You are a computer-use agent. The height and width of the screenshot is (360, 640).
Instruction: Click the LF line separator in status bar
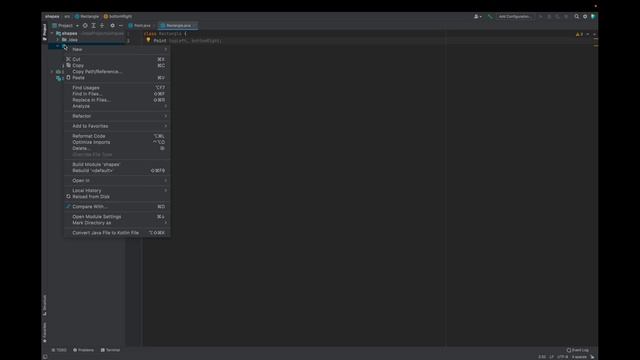point(551,357)
